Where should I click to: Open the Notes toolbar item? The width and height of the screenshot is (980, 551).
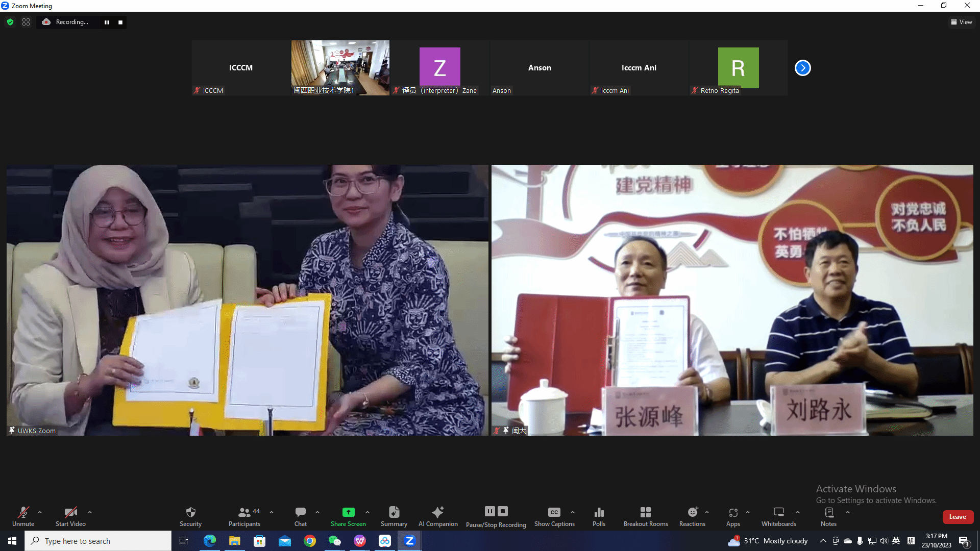828,512
